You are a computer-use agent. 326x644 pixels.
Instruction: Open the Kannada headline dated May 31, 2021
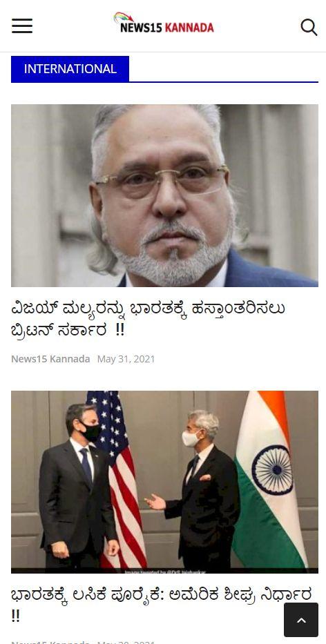pyautogui.click(x=148, y=319)
